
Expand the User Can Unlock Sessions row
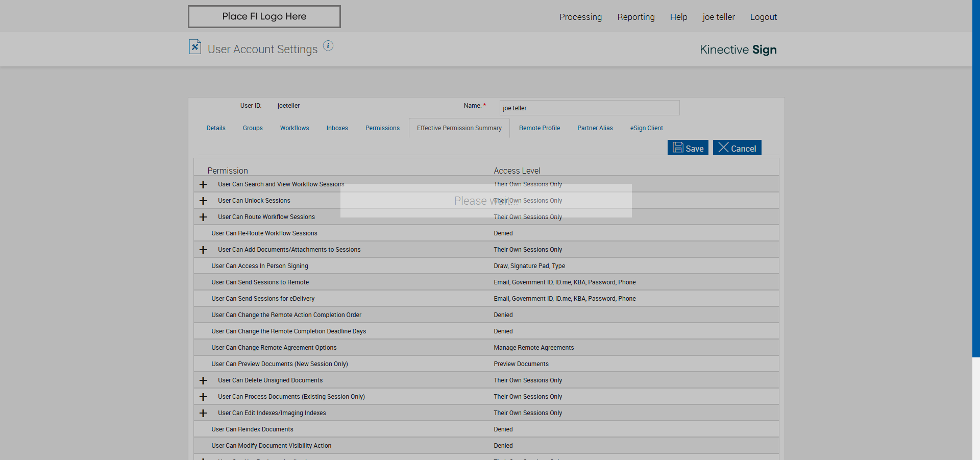[x=203, y=201]
